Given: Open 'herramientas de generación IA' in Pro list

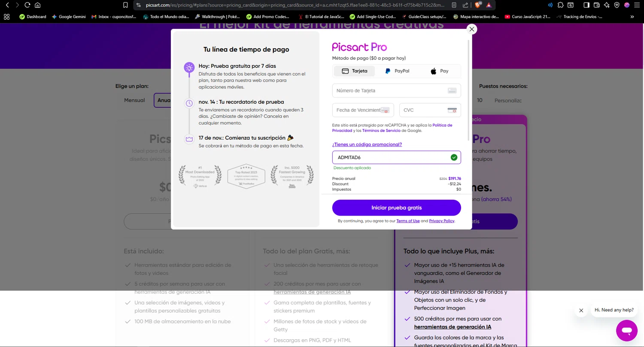Looking at the screenshot, I should pyautogui.click(x=453, y=327).
